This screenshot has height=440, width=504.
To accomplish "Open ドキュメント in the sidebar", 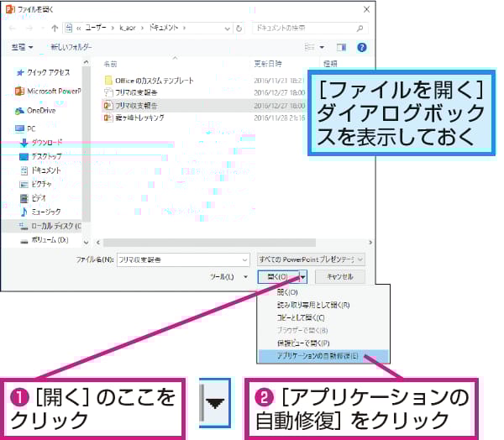I will click(40, 170).
